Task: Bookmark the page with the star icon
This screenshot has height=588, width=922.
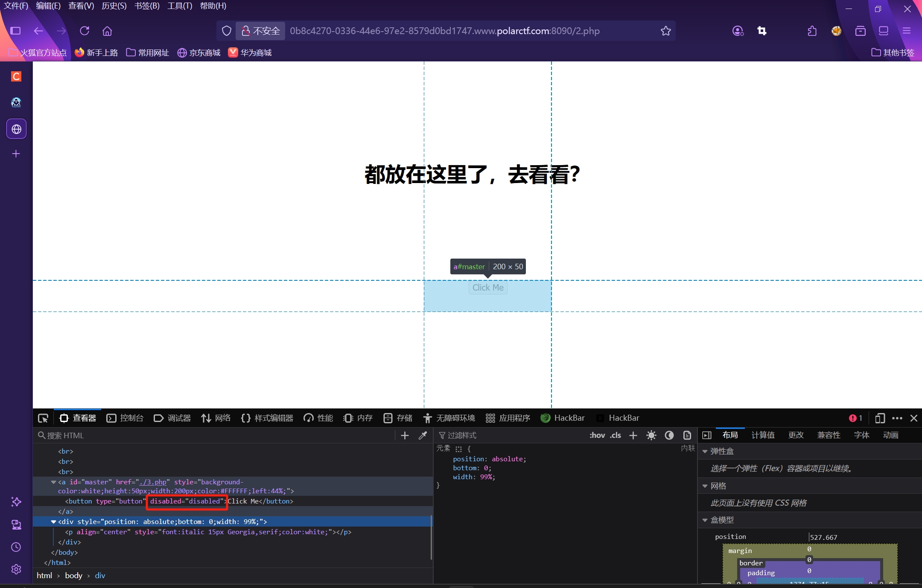Action: point(665,31)
